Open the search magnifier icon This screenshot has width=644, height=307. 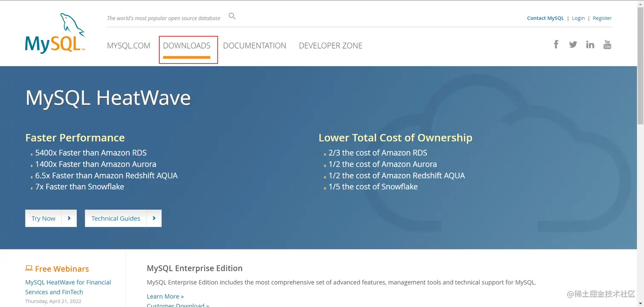pyautogui.click(x=232, y=17)
